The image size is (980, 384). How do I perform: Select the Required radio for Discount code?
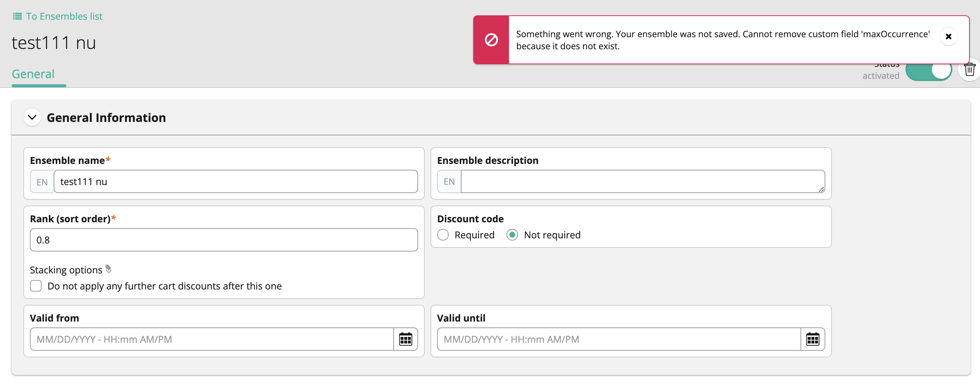(443, 235)
